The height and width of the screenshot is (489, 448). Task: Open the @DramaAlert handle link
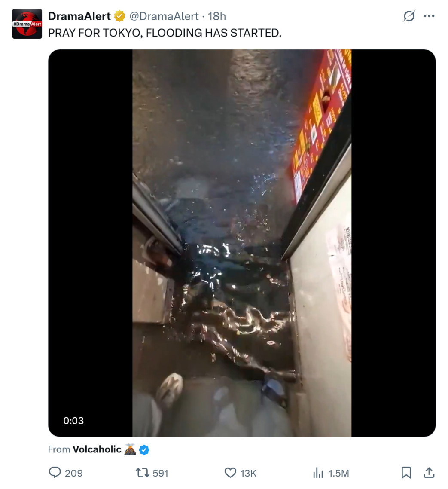[x=164, y=16]
